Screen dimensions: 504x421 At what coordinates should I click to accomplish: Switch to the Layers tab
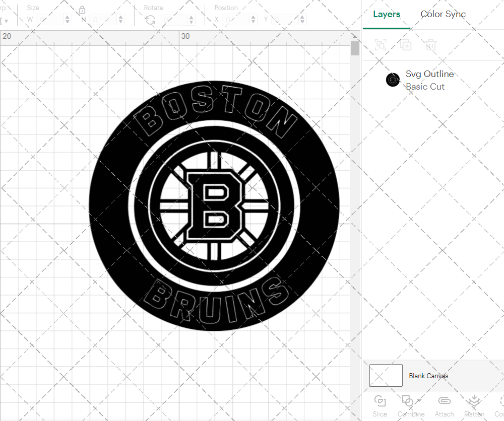pyautogui.click(x=387, y=14)
